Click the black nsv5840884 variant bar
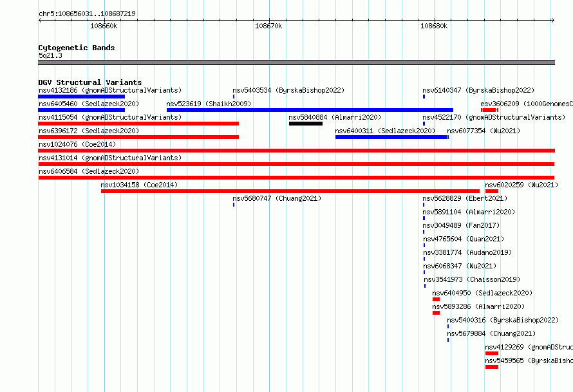Image resolution: width=573 pixels, height=392 pixels. tap(306, 124)
